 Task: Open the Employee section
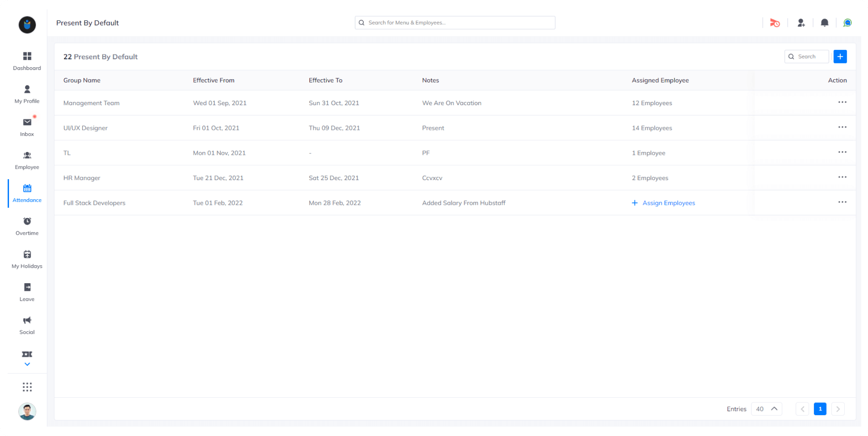[27, 161]
